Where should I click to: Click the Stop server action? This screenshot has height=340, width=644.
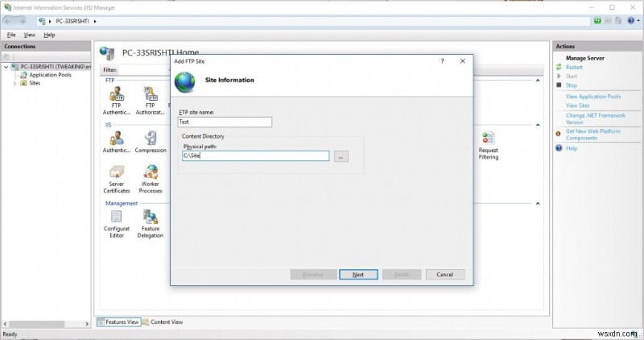tap(572, 85)
